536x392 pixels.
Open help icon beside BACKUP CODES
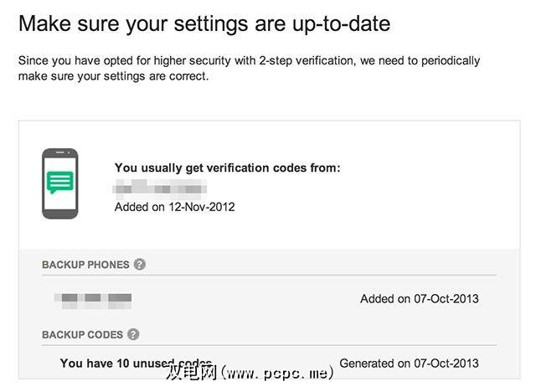(133, 334)
